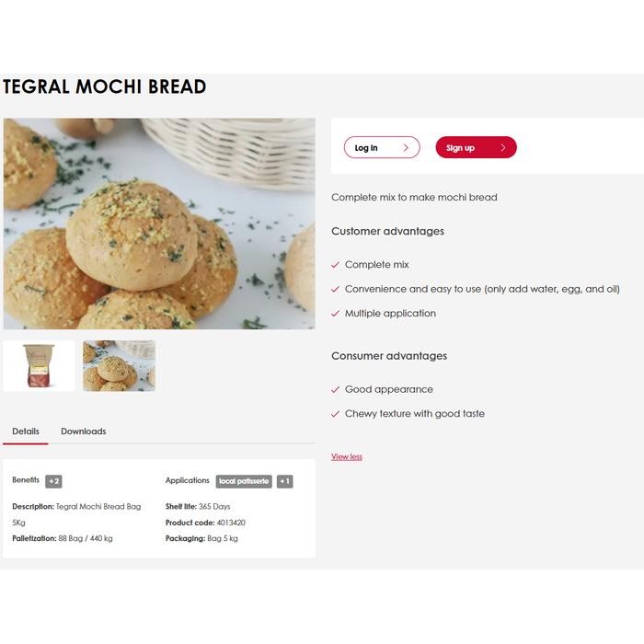Open the main mochi bread product image
This screenshot has height=644, width=644.
(159, 224)
